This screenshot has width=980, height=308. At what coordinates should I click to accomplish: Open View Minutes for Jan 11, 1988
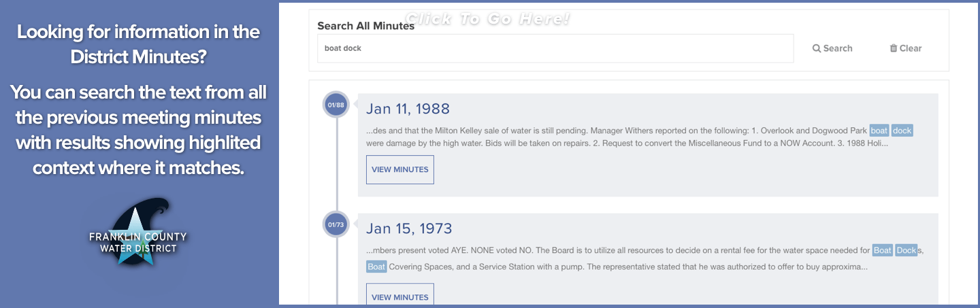[x=400, y=169]
